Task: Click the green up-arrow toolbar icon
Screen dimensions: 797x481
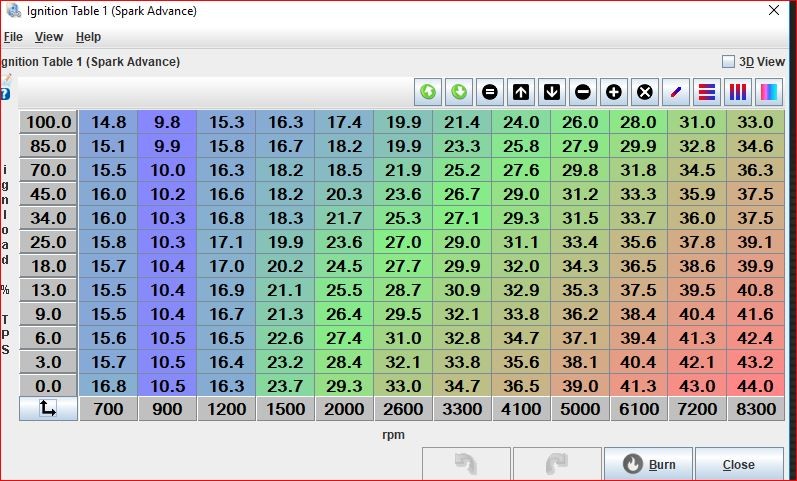Action: tap(428, 92)
